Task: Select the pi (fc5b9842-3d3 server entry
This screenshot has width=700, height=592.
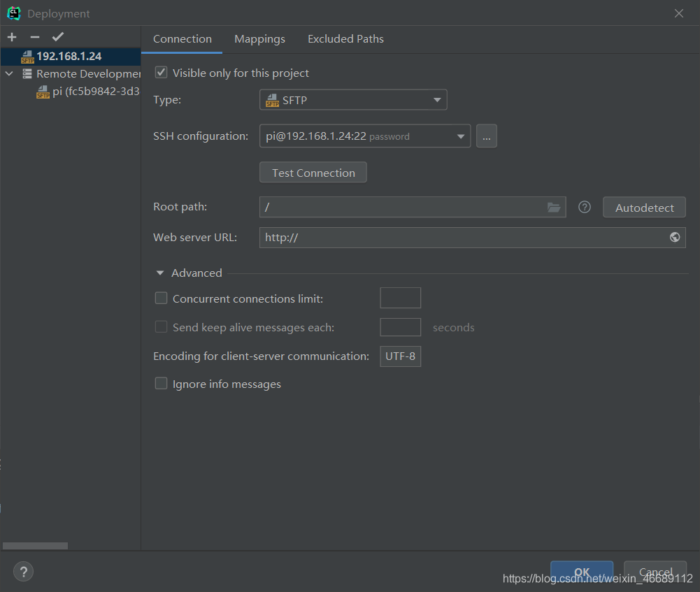Action: (88, 92)
